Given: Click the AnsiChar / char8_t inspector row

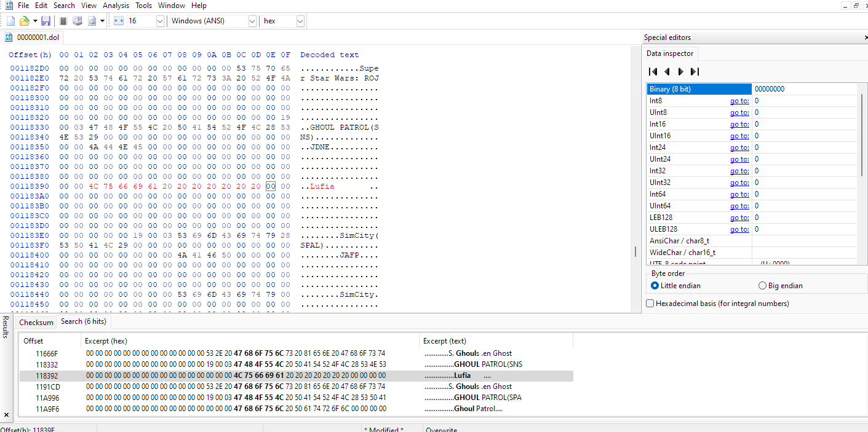Looking at the screenshot, I should coord(751,241).
